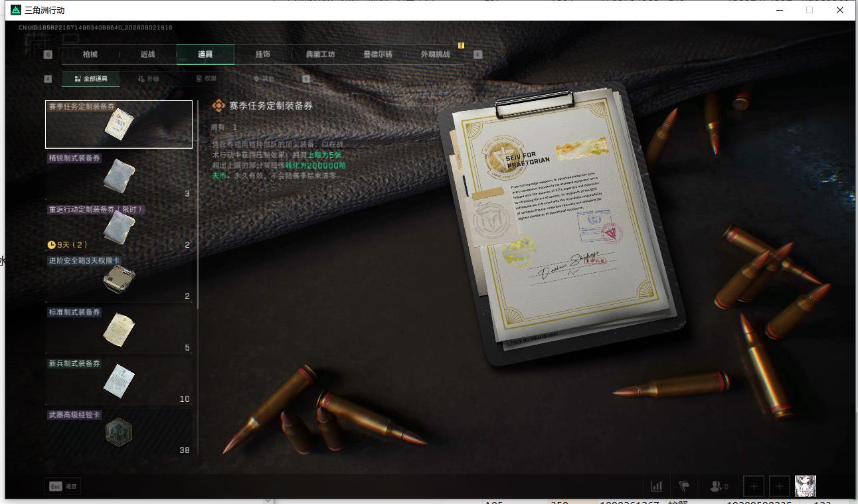Image resolution: width=858 pixels, height=504 pixels.
Task: Select the 精锐制式装备券 item
Action: pos(119,176)
